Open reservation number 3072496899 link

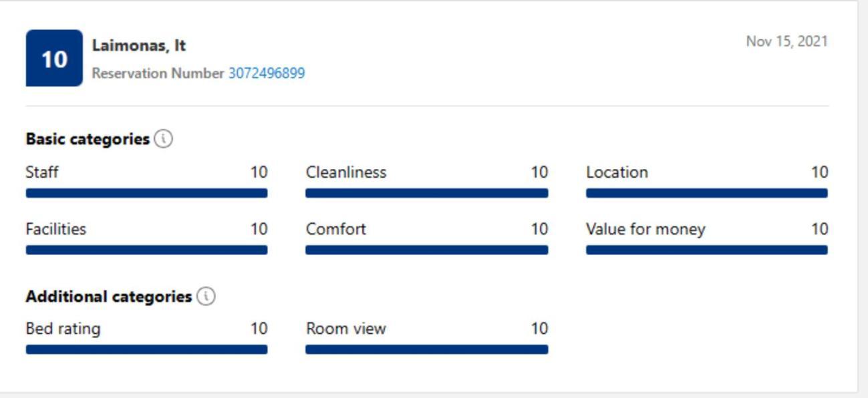click(x=267, y=73)
